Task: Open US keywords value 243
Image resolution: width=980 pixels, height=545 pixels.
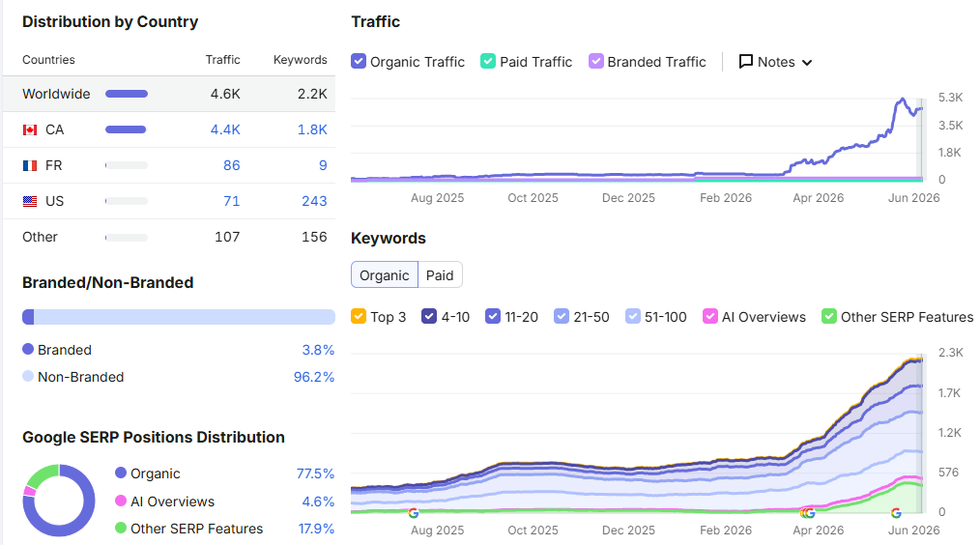Action: click(x=314, y=201)
